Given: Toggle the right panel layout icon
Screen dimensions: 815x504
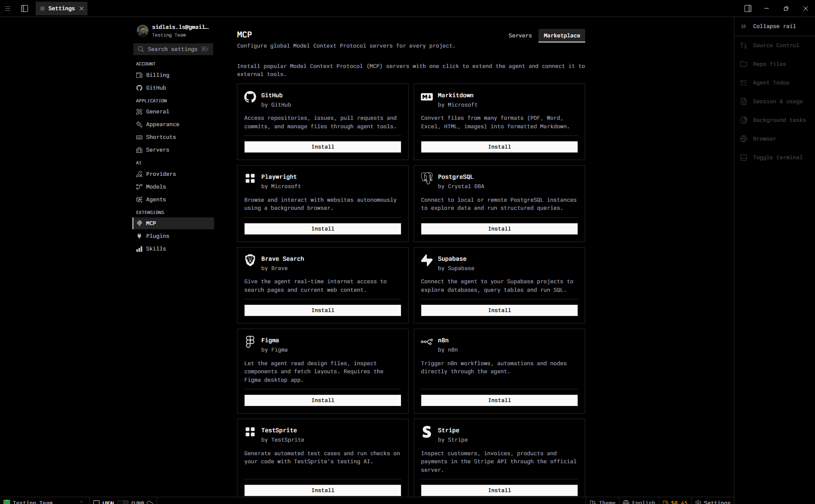Looking at the screenshot, I should [748, 8].
